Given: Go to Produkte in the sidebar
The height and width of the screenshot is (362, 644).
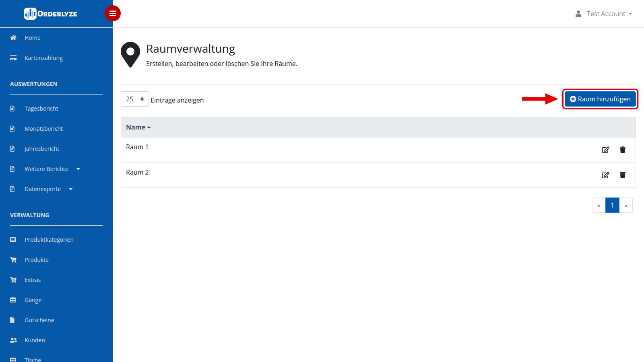Looking at the screenshot, I should click(x=37, y=260).
